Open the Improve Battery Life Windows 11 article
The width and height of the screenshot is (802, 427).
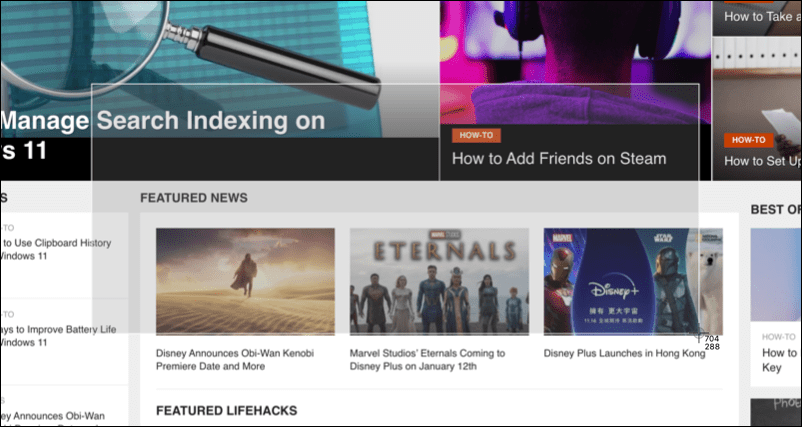tap(58, 335)
